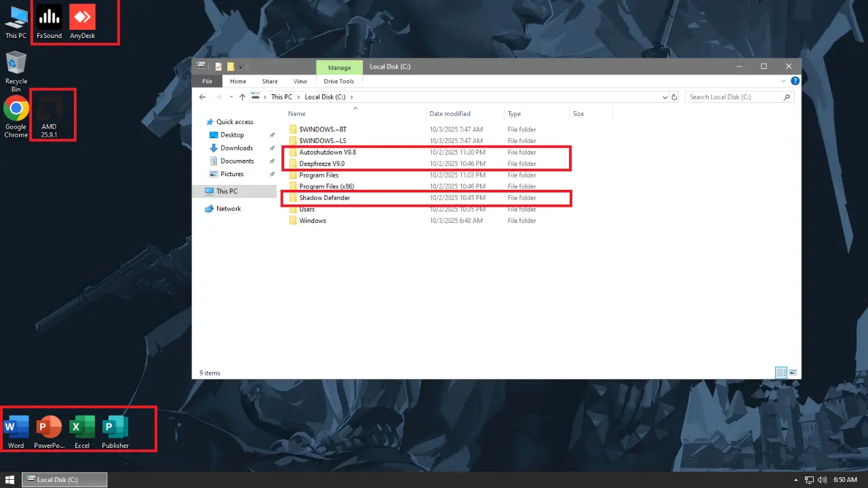Open the File menu tab
The width and height of the screenshot is (868, 488).
coord(208,81)
